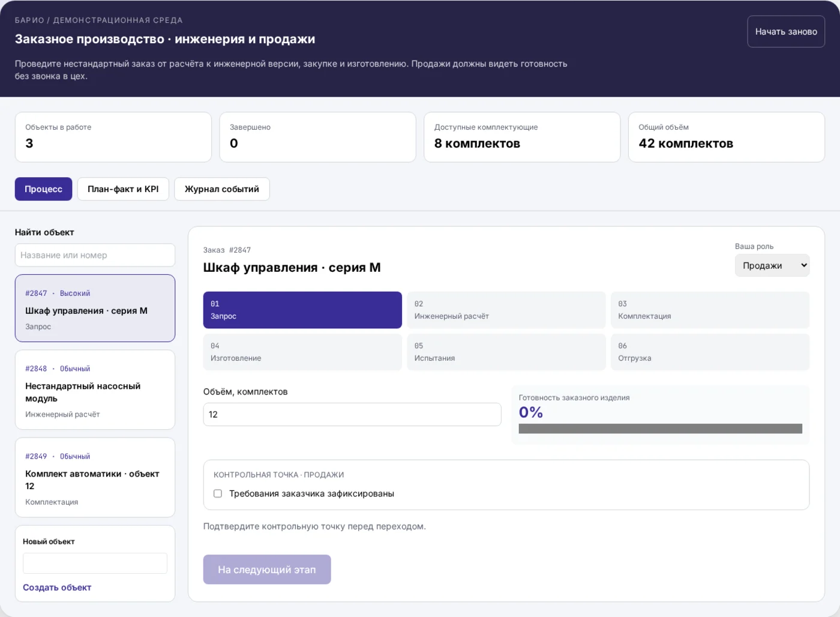
Task: Select order #2849 Комплект автоматики card
Action: [x=95, y=478]
